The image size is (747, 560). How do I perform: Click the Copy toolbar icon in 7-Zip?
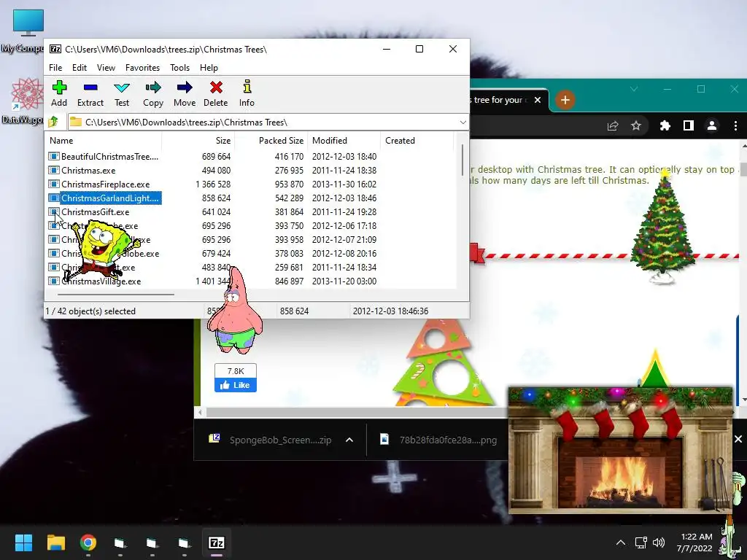[x=153, y=93]
